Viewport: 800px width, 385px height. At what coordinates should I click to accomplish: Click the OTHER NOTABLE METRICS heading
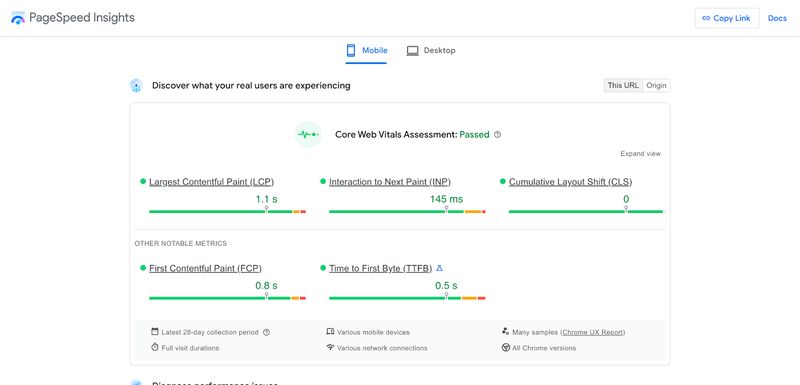click(181, 244)
